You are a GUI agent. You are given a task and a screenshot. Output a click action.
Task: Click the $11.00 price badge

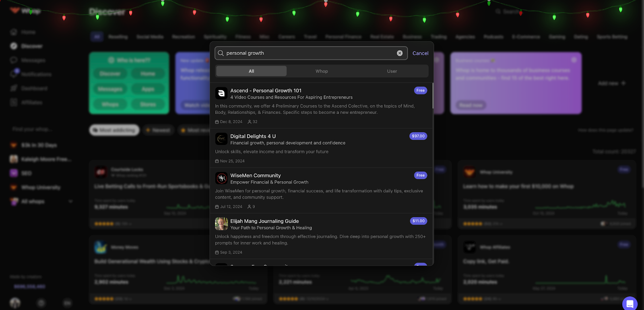pyautogui.click(x=418, y=221)
